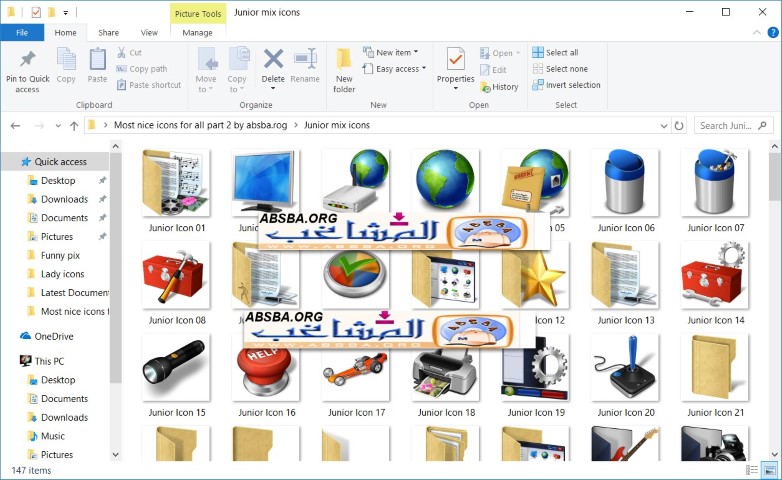782x480 pixels.
Task: Select Junior Icon 20 joystick thumbnail
Action: click(625, 368)
